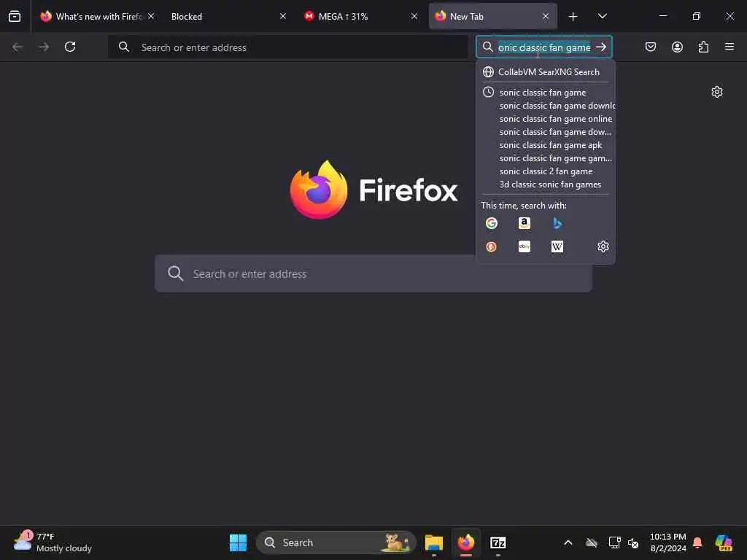Screen dimensions: 747x560
Task: Close the Blocked tab
Action: click(283, 16)
